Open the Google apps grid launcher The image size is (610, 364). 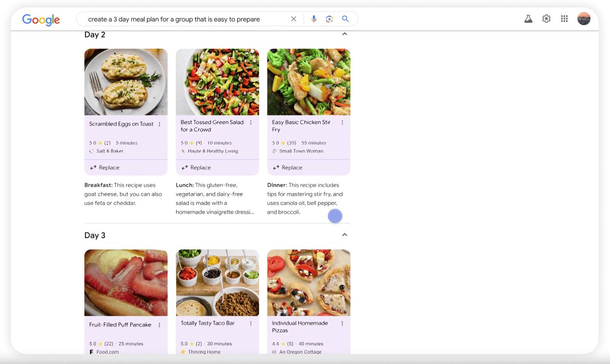click(x=565, y=19)
